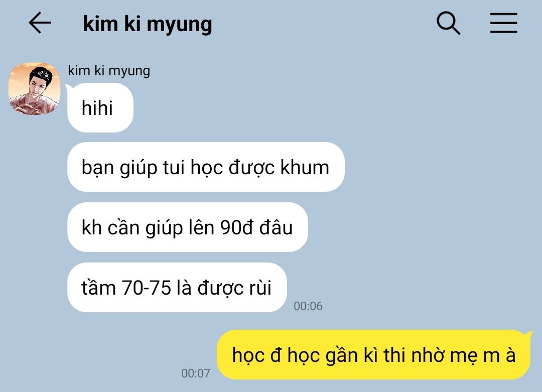Tap the tầm 70-75 message bubble

pyautogui.click(x=177, y=287)
